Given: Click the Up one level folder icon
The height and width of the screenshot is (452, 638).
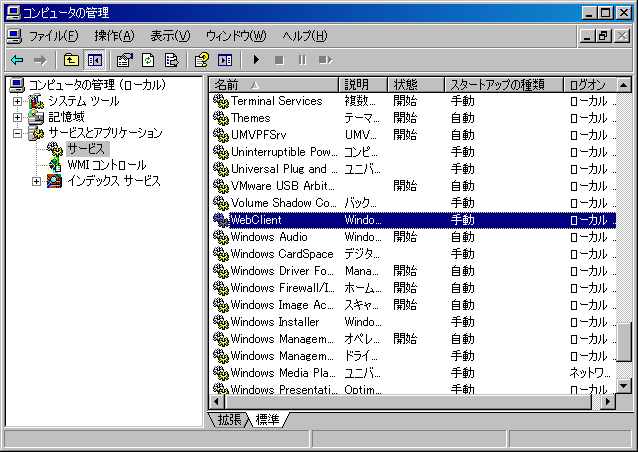Looking at the screenshot, I should 71,60.
